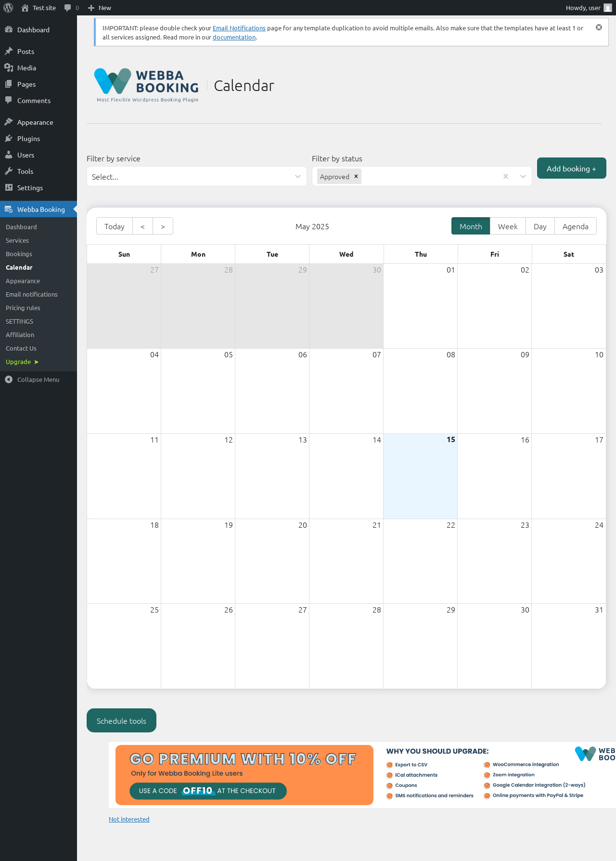Open the documentation link in notice
The height and width of the screenshot is (861, 616).
point(234,37)
